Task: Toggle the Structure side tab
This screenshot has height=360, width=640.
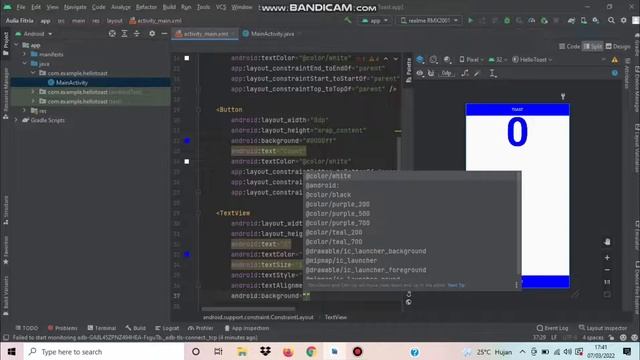Action: [x=6, y=210]
